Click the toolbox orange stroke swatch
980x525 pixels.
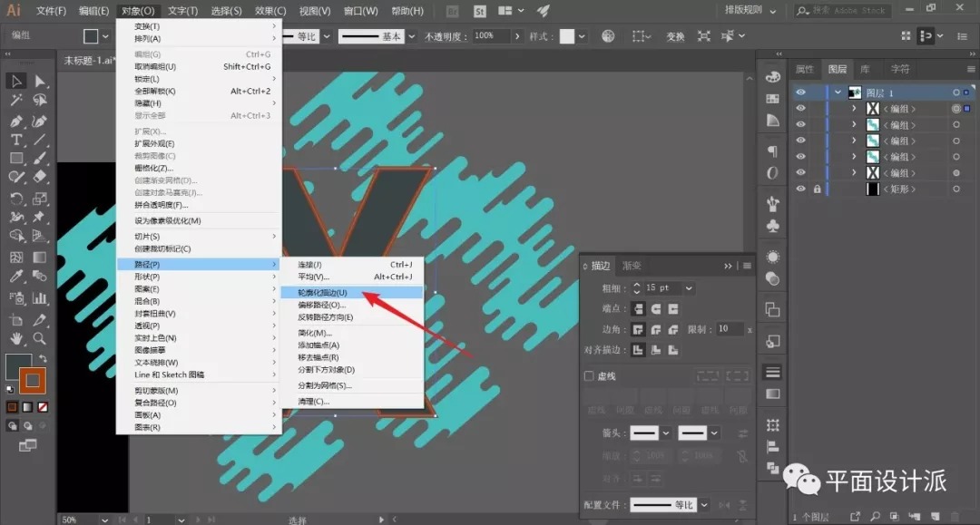[x=33, y=380]
